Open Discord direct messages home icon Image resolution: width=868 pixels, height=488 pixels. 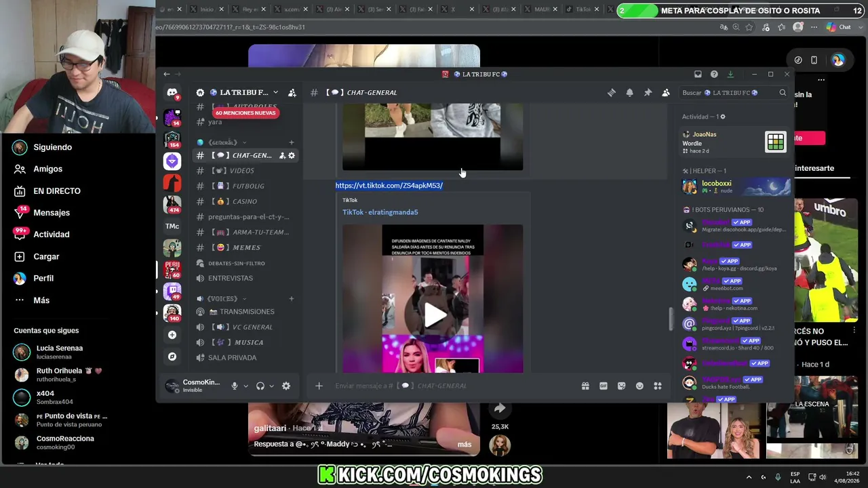pyautogui.click(x=172, y=93)
